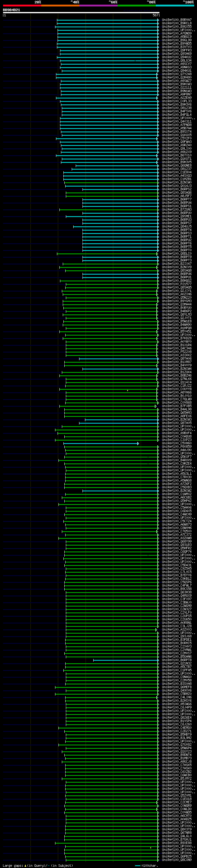197x868 pixels.
Task: Open hit UniRef100_C5Y2F0
Action: [x=177, y=139]
